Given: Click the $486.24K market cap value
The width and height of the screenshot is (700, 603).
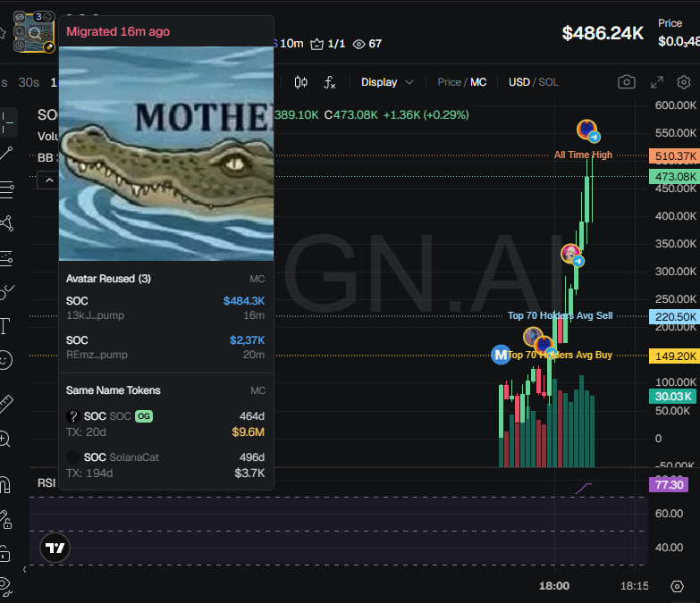Looking at the screenshot, I should tap(603, 33).
